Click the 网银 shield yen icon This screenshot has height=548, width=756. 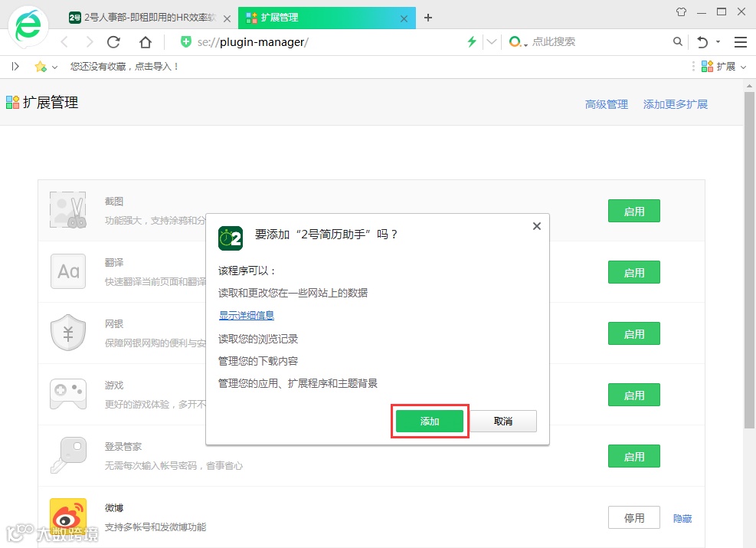pos(68,333)
